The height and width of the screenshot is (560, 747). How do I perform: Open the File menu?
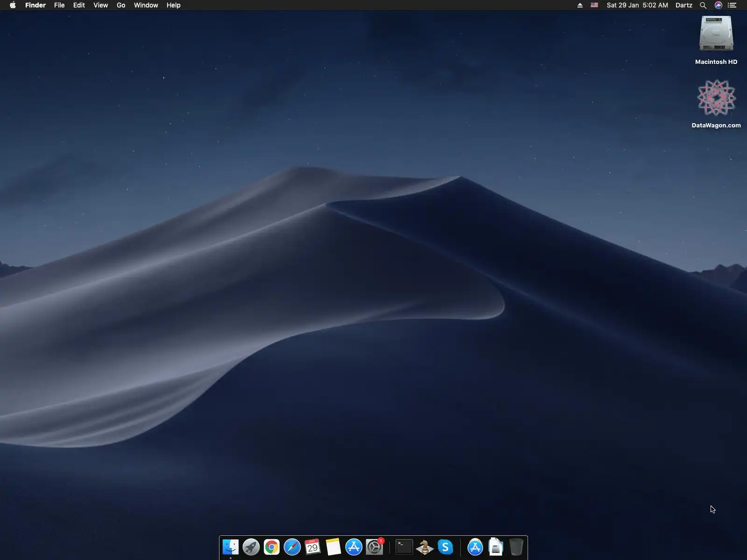[x=59, y=5]
